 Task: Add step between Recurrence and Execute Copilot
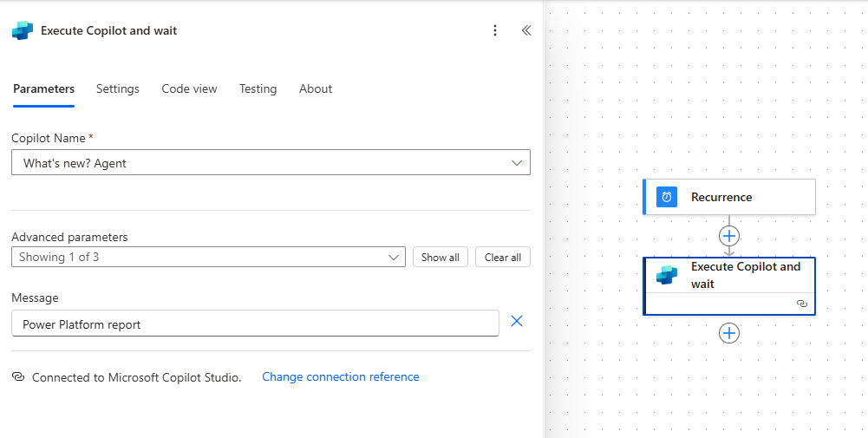pos(729,236)
